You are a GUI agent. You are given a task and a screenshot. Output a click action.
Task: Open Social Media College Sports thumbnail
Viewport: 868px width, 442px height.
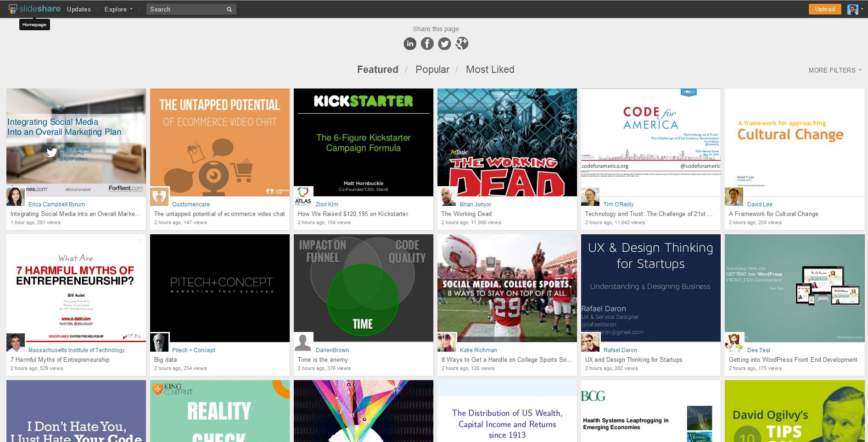[x=507, y=288]
